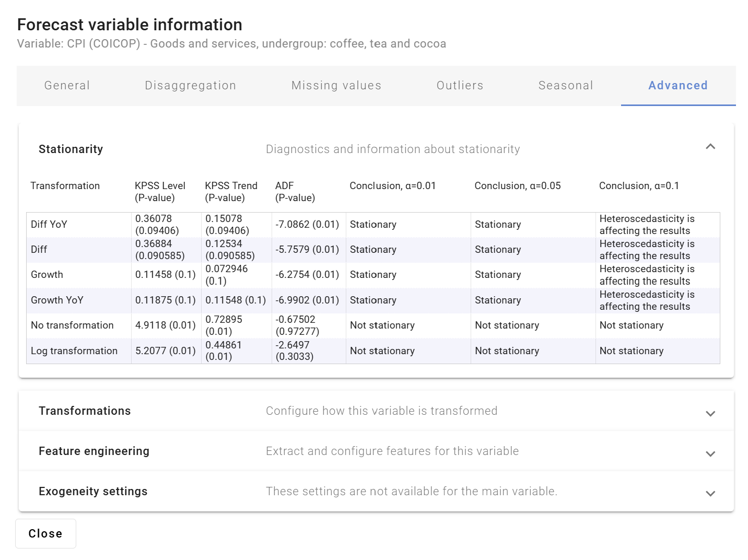Expand the Transformations section chevron
Viewport: 748px width, 560px height.
[x=710, y=413]
